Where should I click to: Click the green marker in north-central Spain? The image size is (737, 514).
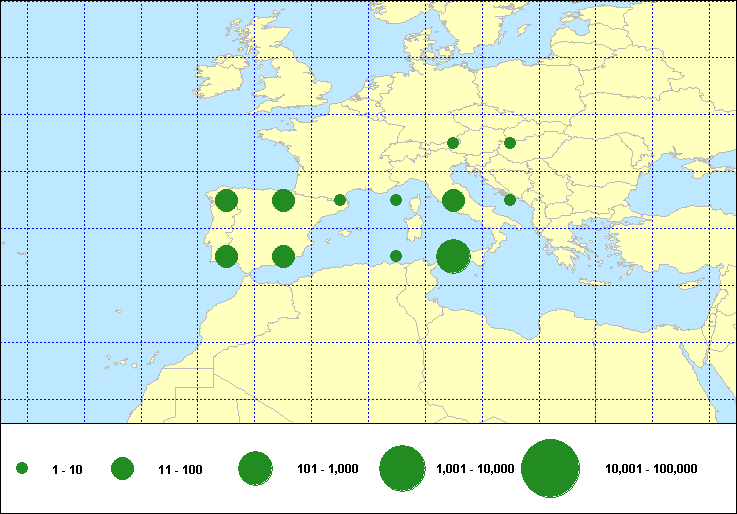[x=283, y=200]
